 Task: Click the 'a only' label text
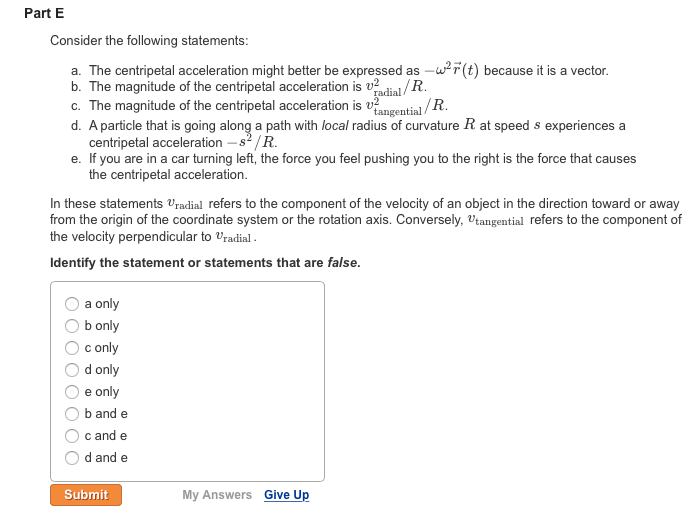coord(102,304)
